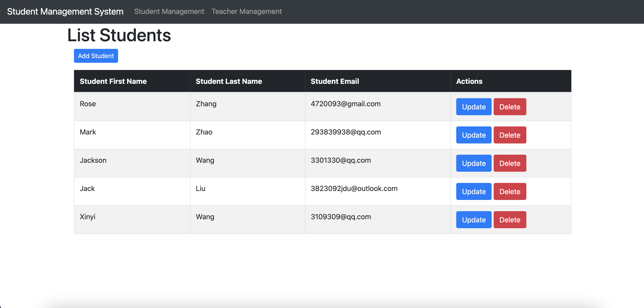The height and width of the screenshot is (308, 644).
Task: Open the Student Management System brand link
Action: coord(65,11)
